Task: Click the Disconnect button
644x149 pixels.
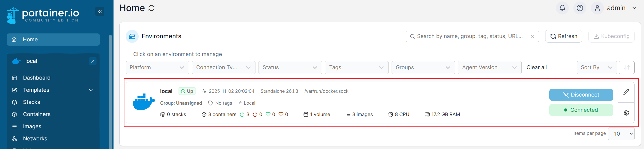Action: click(x=581, y=95)
